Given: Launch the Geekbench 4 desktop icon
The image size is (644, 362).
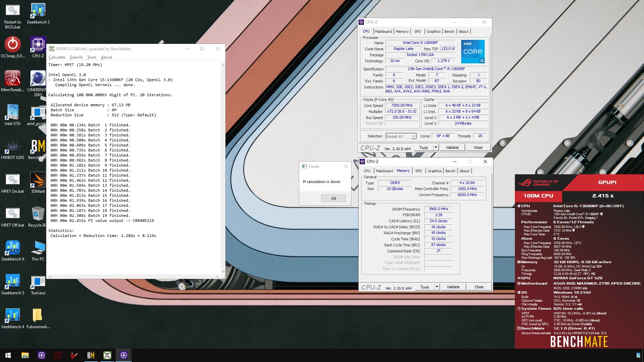Looking at the screenshot, I should click(x=12, y=318).
